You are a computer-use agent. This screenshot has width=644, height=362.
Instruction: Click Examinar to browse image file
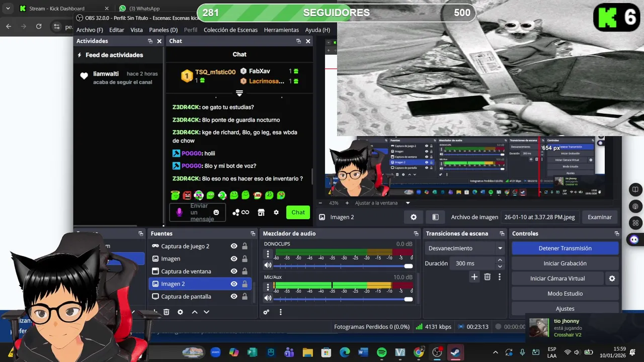pyautogui.click(x=600, y=217)
